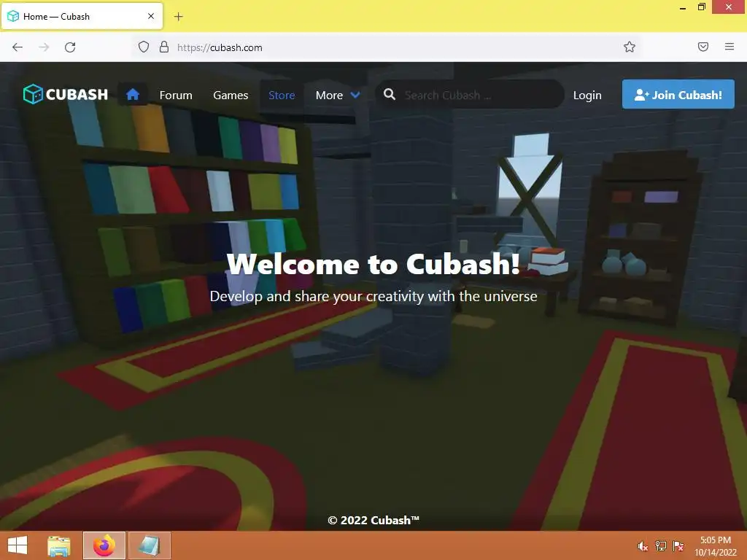747x560 pixels.
Task: Open the network tray icon
Action: pyautogui.click(x=660, y=546)
